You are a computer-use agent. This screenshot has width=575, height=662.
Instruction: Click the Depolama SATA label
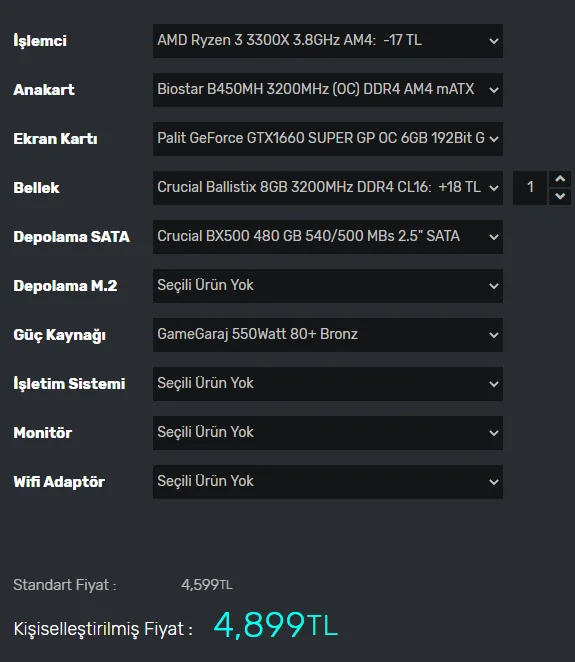[71, 236]
